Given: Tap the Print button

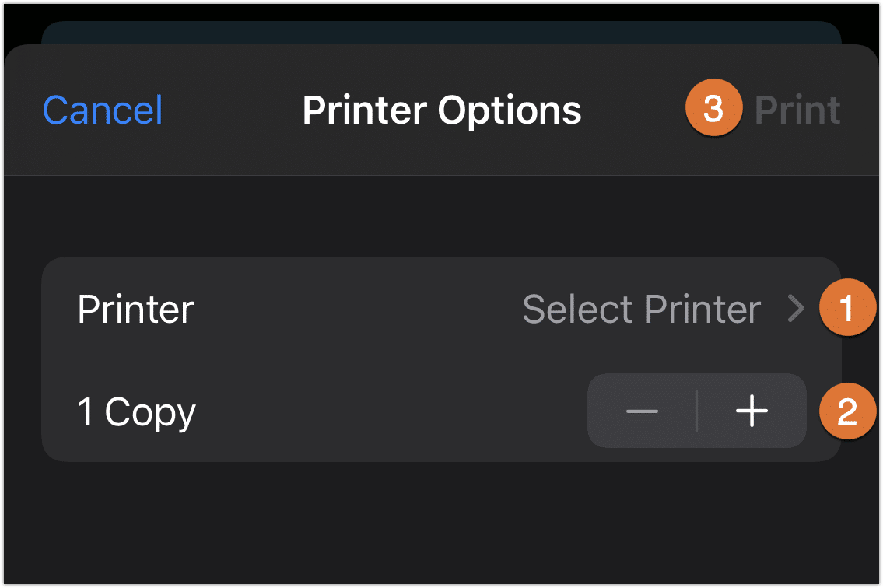Looking at the screenshot, I should (x=797, y=110).
